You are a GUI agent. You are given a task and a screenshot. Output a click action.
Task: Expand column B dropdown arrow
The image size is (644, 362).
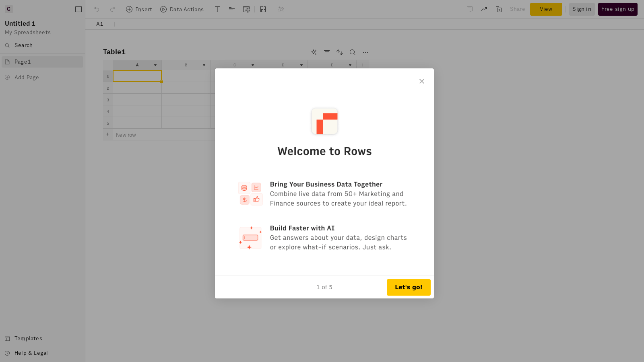204,65
